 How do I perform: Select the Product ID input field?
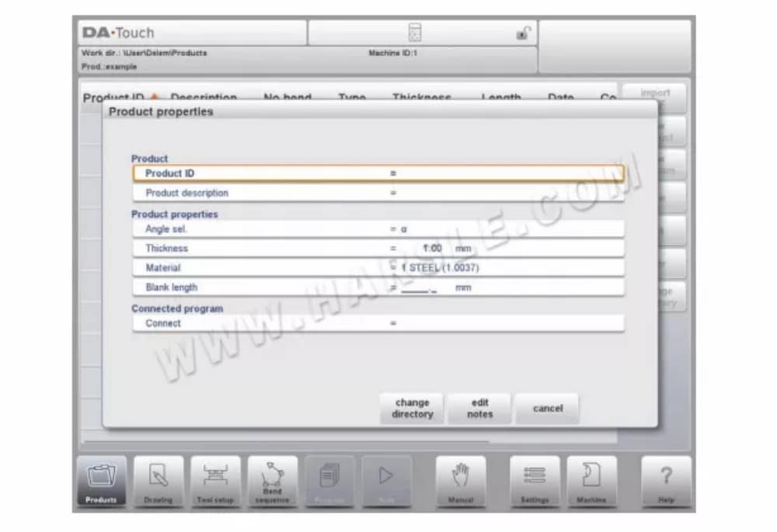[x=378, y=173]
